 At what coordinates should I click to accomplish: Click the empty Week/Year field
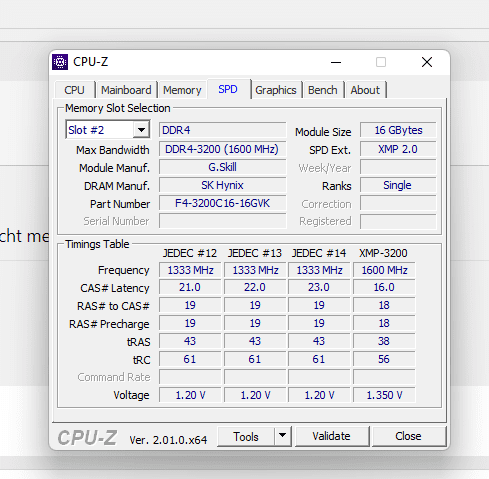pyautogui.click(x=398, y=167)
